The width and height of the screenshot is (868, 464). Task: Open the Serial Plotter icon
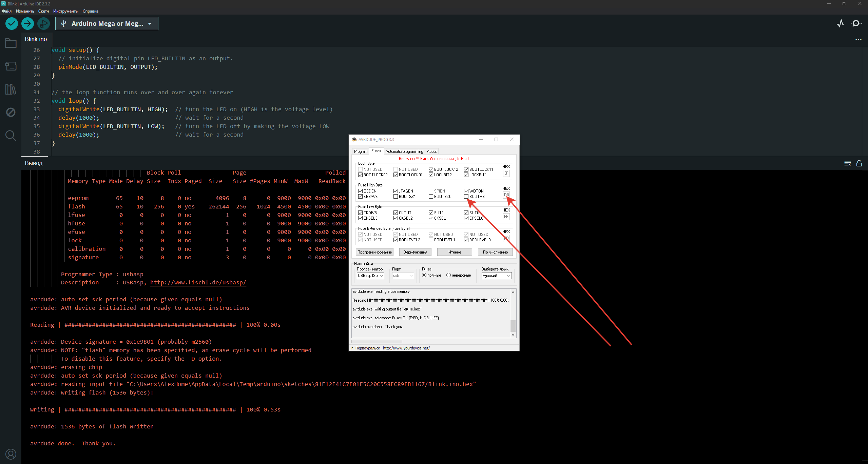(x=840, y=23)
